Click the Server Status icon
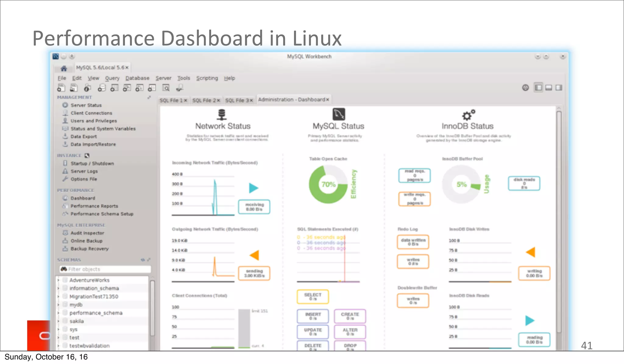The height and width of the screenshot is (364, 624). tap(65, 105)
